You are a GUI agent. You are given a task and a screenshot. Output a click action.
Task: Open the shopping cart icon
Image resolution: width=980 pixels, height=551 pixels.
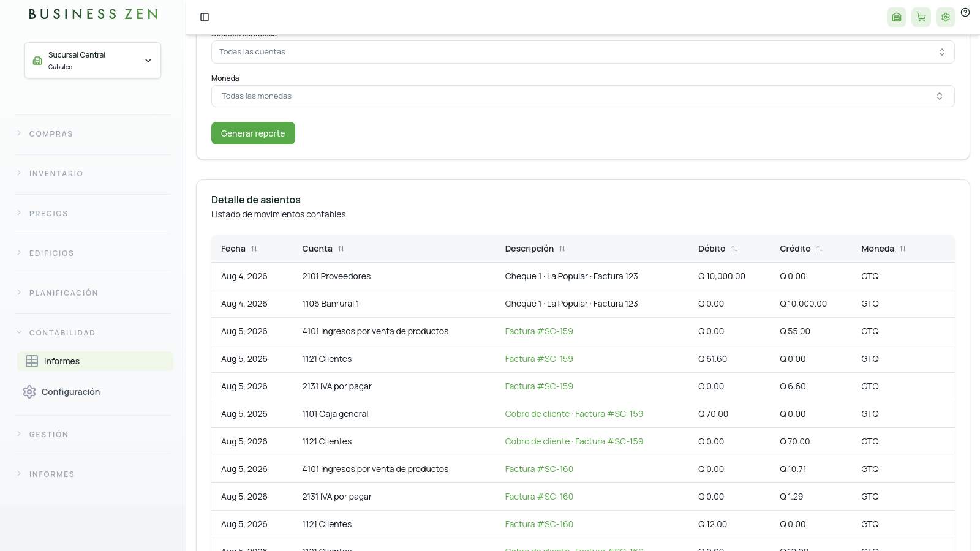[x=921, y=17]
